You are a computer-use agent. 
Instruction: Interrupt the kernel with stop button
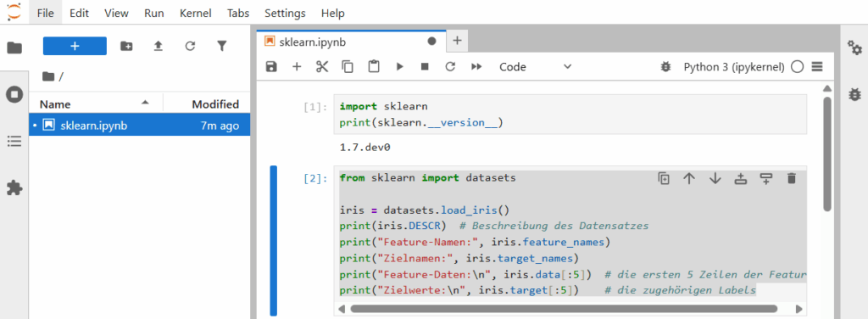425,66
